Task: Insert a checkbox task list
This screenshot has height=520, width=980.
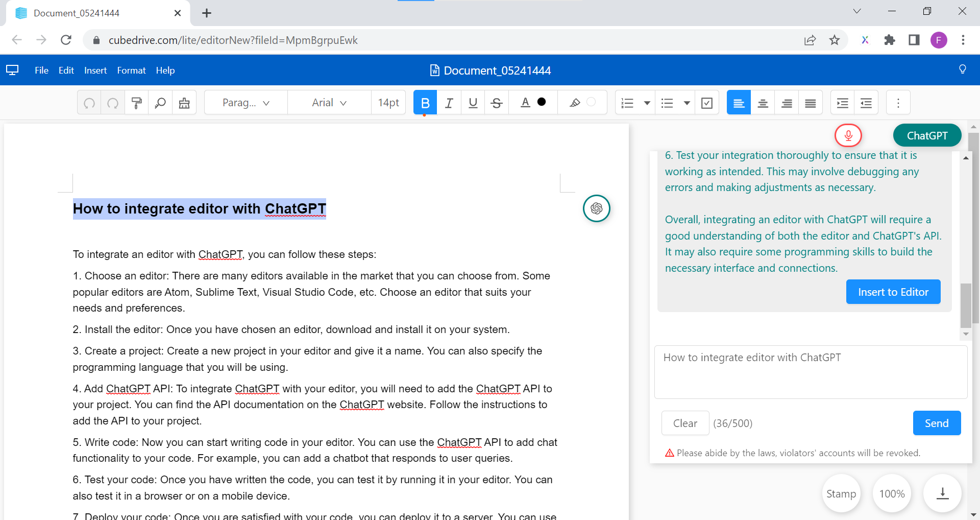Action: click(x=707, y=103)
